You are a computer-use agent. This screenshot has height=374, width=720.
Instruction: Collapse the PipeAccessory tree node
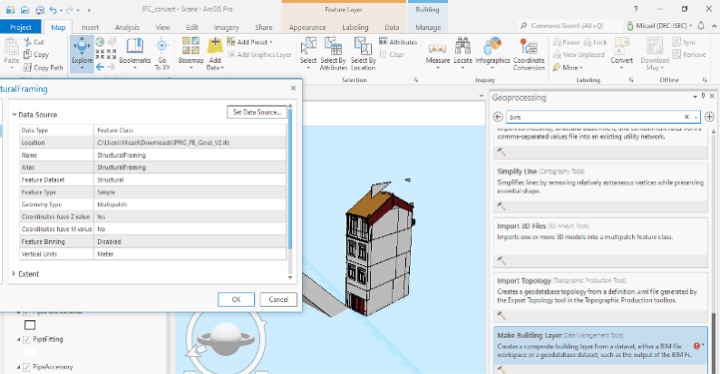click(19, 367)
